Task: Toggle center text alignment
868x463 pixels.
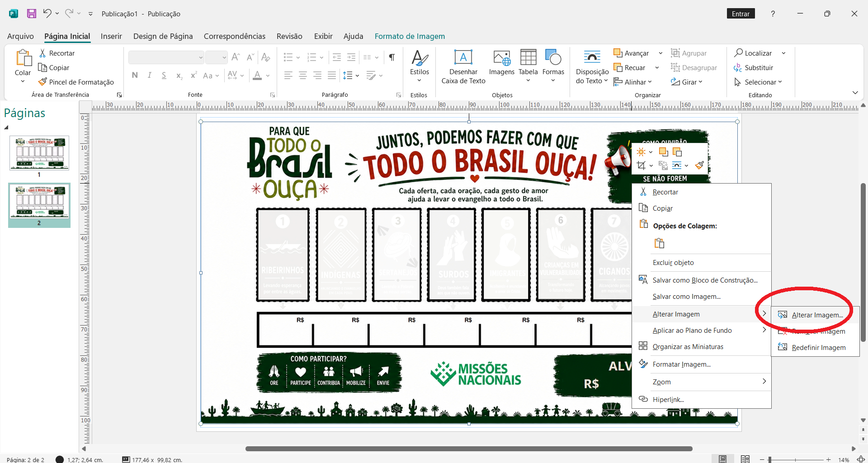Action: (x=303, y=76)
